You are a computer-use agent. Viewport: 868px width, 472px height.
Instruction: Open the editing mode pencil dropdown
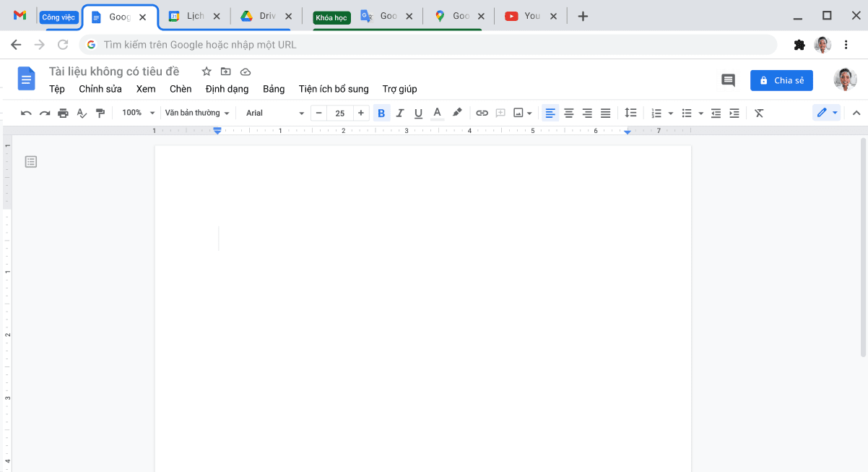827,113
